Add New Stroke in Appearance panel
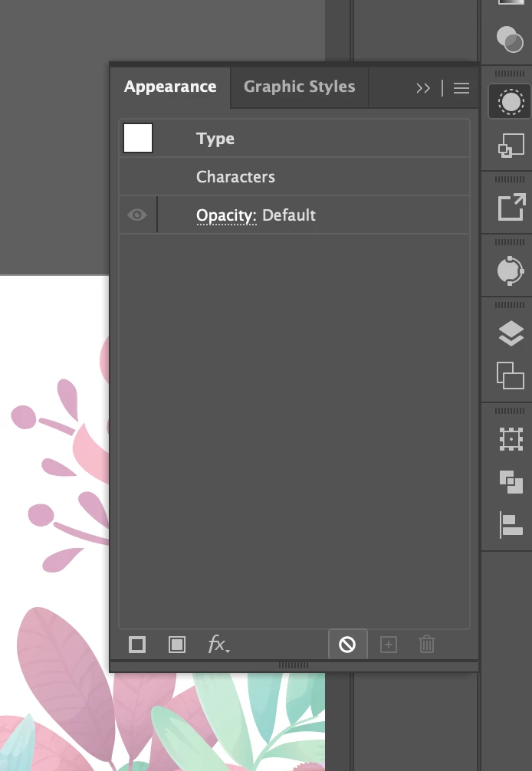Screen dimensions: 532x771 click(137, 645)
